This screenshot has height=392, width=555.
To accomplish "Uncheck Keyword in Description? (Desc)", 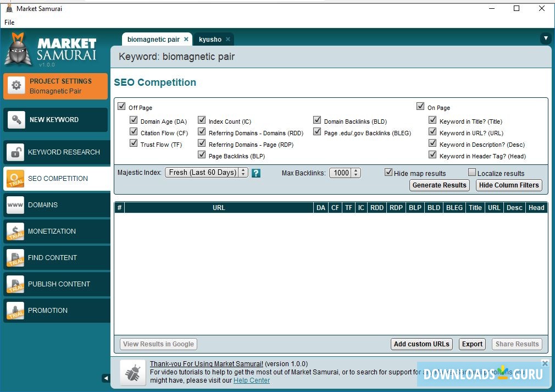I will click(x=432, y=143).
